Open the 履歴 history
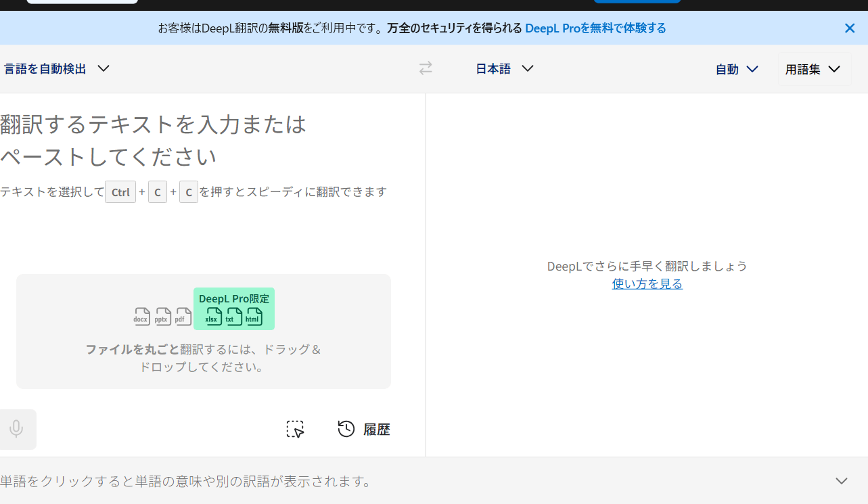The width and height of the screenshot is (868, 504). (x=364, y=429)
